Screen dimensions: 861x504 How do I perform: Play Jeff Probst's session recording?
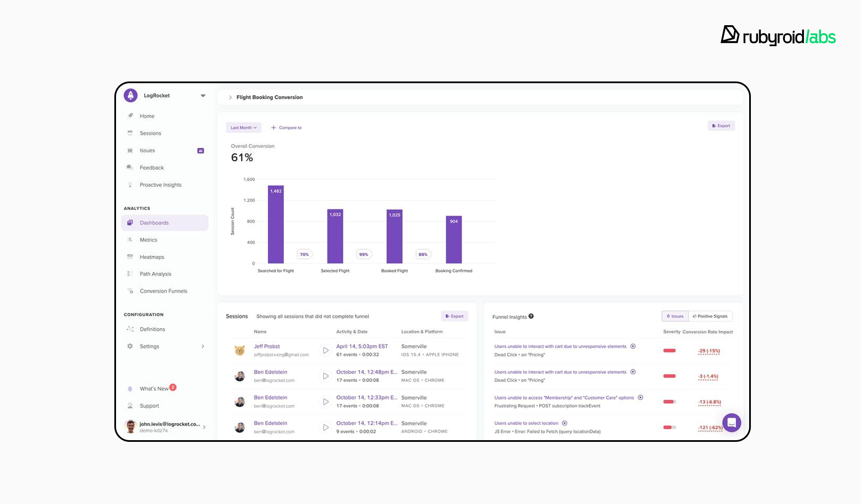coord(325,350)
